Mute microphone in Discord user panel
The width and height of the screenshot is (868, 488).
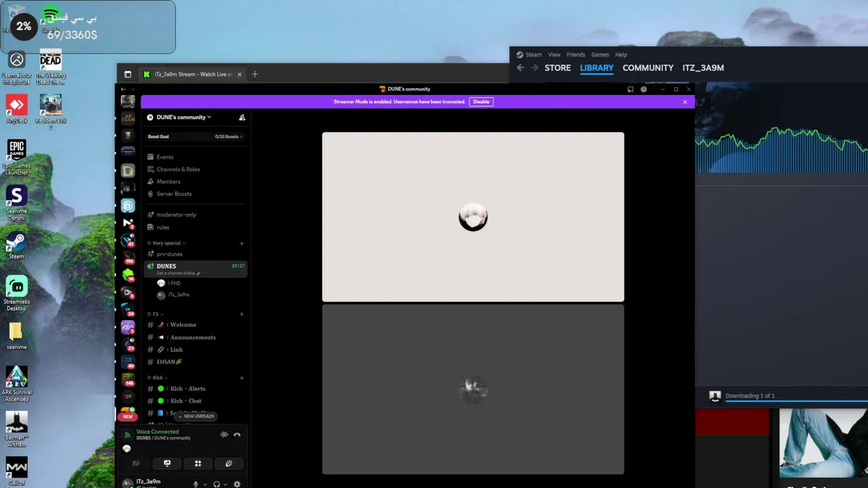pyautogui.click(x=196, y=484)
